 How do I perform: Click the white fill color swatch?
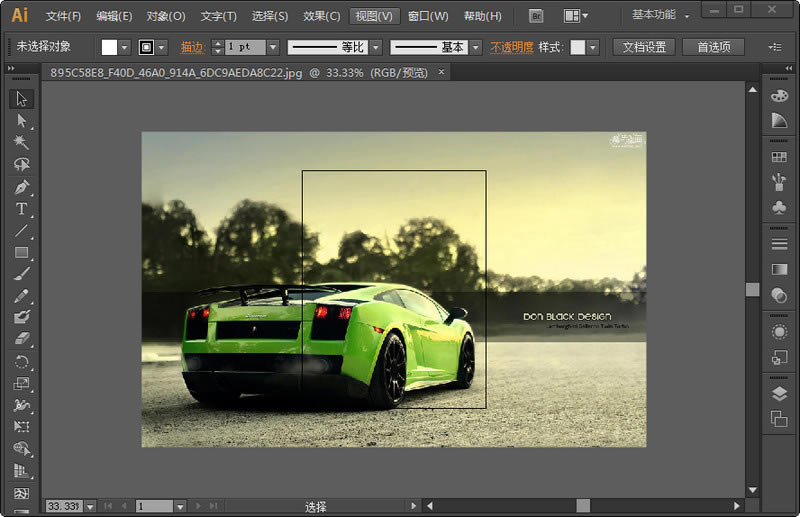109,47
